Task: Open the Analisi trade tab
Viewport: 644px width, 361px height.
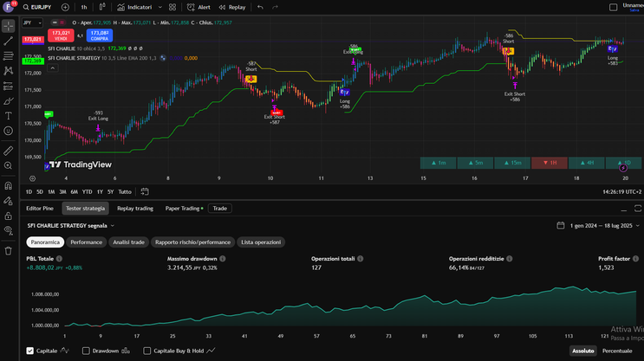Action: pyautogui.click(x=128, y=242)
